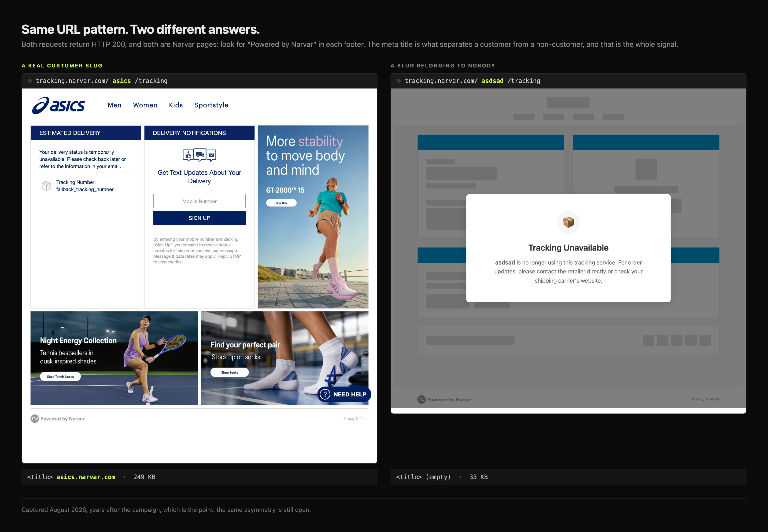Open the Men navigation item
This screenshot has height=532, width=768.
114,105
